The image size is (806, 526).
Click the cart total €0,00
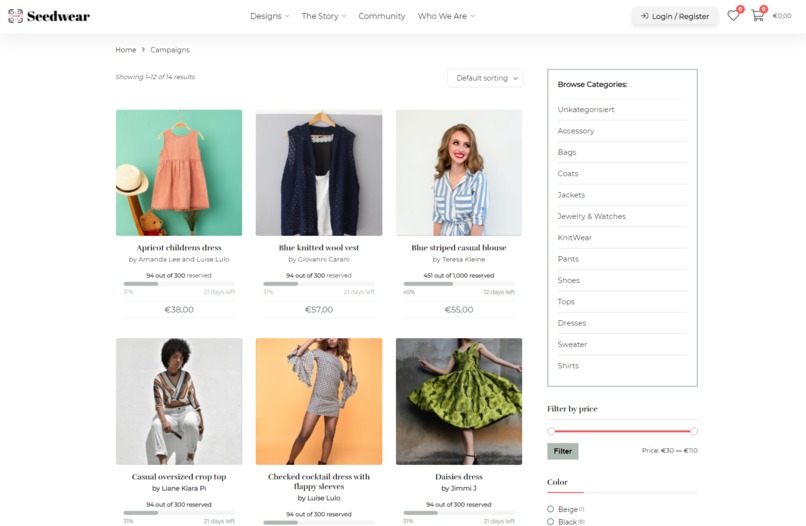click(782, 16)
